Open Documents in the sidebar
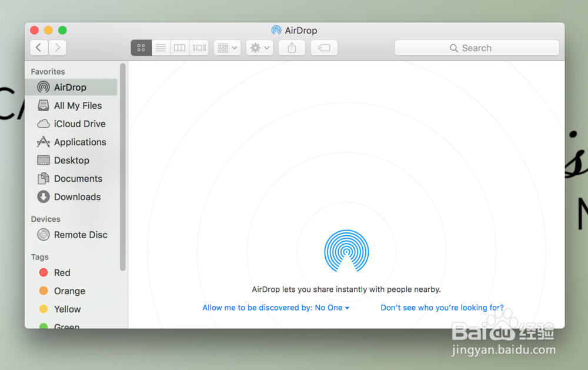This screenshot has width=588, height=370. tap(71, 179)
